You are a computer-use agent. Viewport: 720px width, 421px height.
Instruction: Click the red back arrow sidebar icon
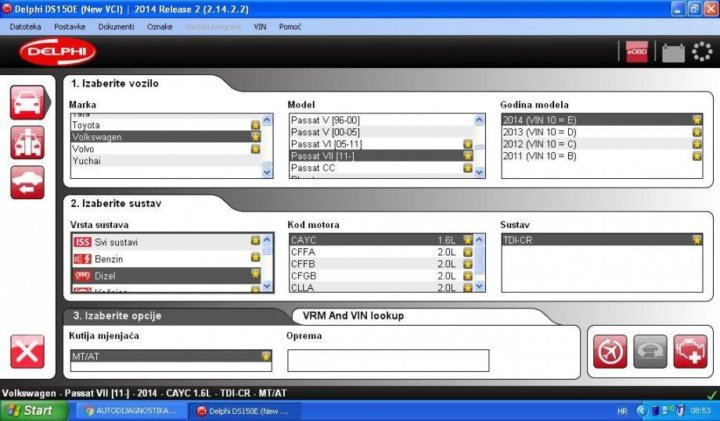pos(28,181)
